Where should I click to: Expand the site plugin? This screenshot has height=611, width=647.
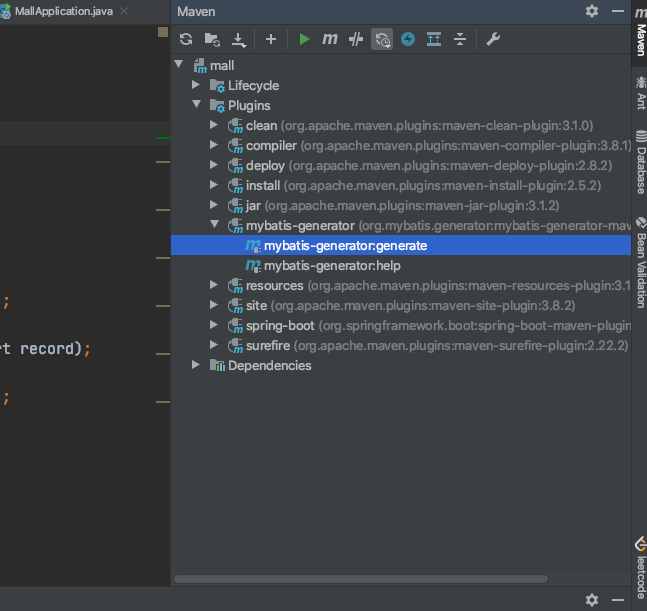click(x=214, y=304)
